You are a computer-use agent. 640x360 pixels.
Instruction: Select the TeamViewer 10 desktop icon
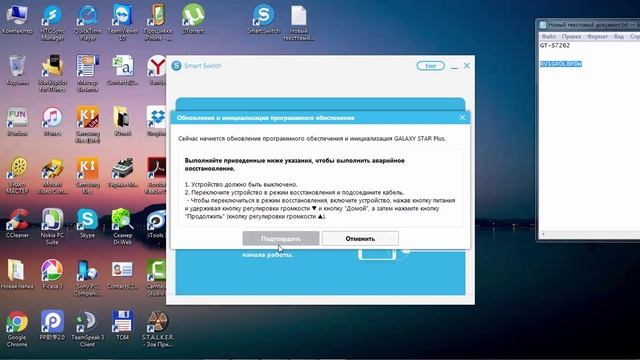pyautogui.click(x=122, y=22)
